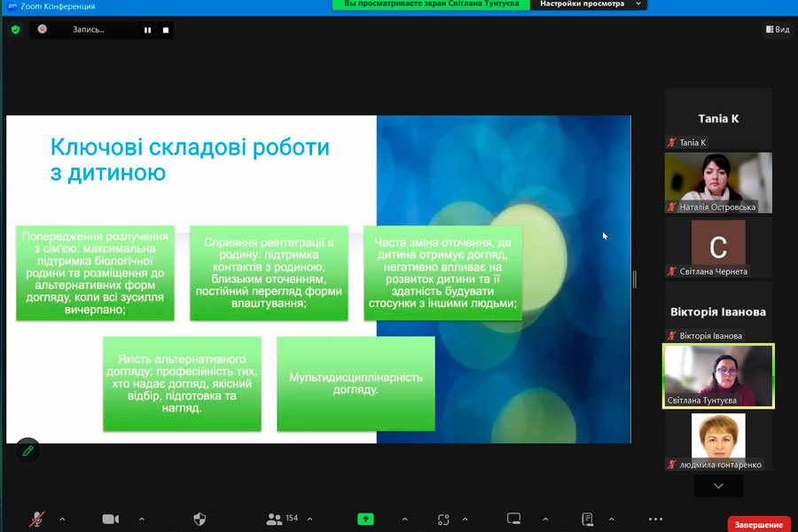Click the reactions icon in toolbar
Screen dimensions: 798x532
coord(443,520)
